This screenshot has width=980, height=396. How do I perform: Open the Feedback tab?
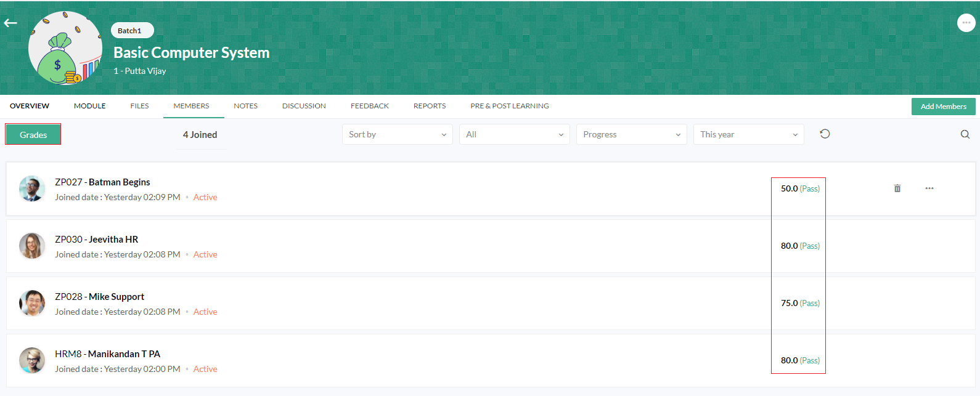coord(370,106)
